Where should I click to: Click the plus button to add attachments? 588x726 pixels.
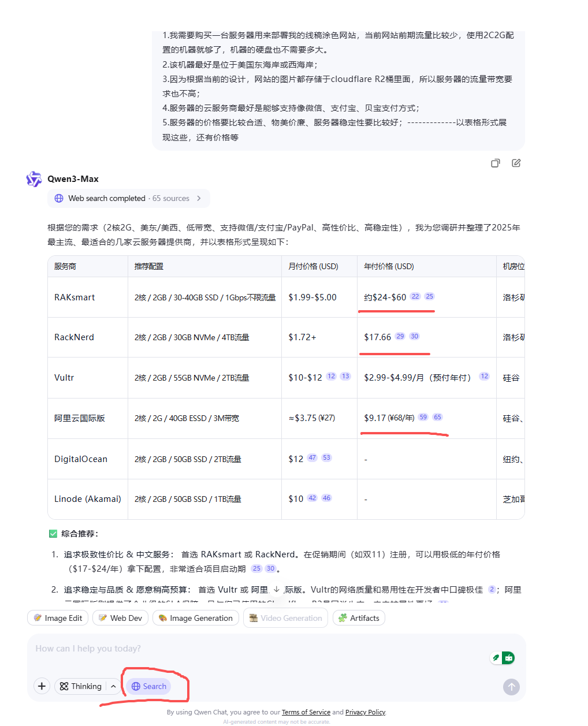(41, 686)
